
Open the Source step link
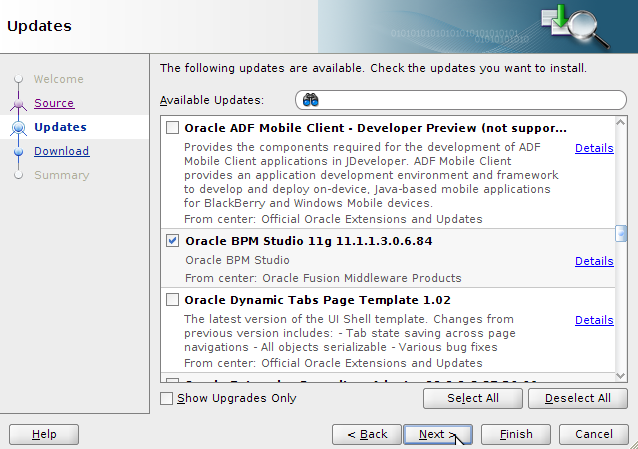(54, 103)
